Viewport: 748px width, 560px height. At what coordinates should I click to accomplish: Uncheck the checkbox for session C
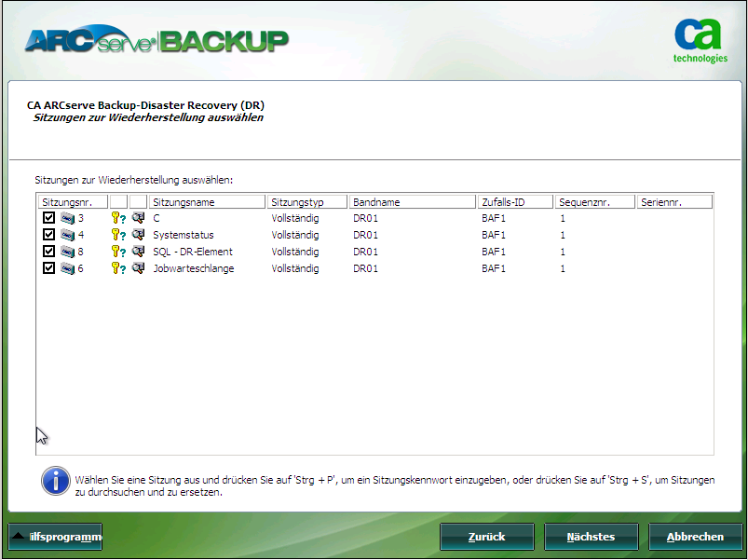click(49, 218)
